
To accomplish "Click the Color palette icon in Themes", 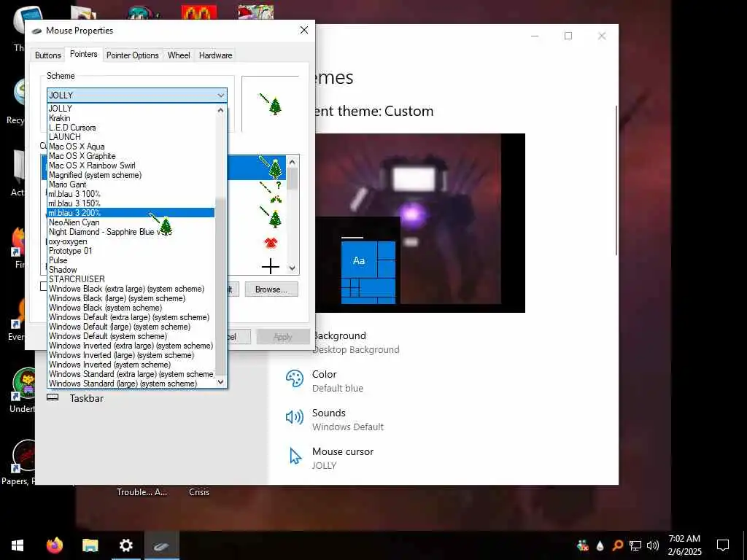I will [x=295, y=379].
